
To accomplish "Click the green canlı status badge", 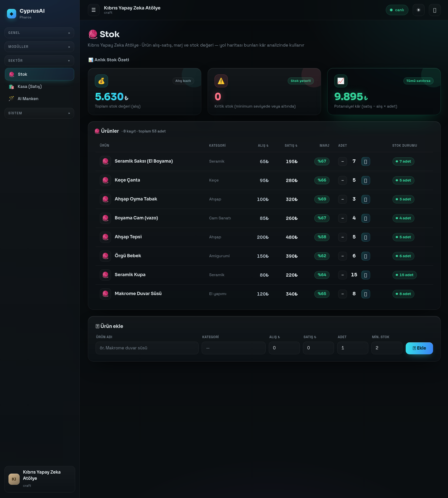I will (x=397, y=10).
